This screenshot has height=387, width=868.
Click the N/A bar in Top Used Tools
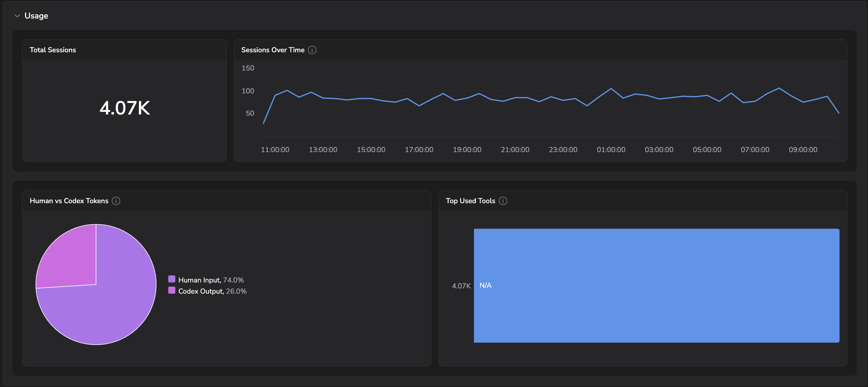point(656,286)
